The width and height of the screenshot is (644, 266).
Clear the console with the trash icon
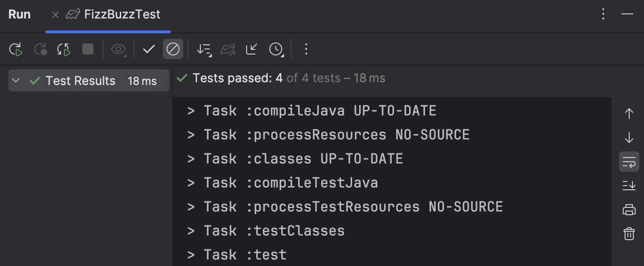click(629, 234)
